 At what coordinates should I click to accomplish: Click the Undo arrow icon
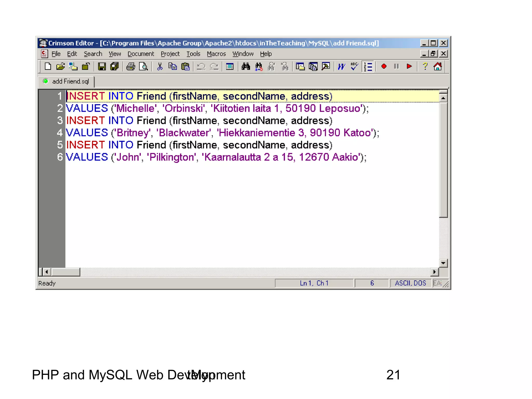point(201,66)
